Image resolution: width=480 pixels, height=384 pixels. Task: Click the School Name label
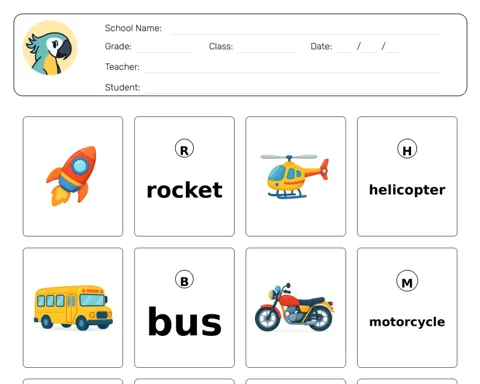133,28
